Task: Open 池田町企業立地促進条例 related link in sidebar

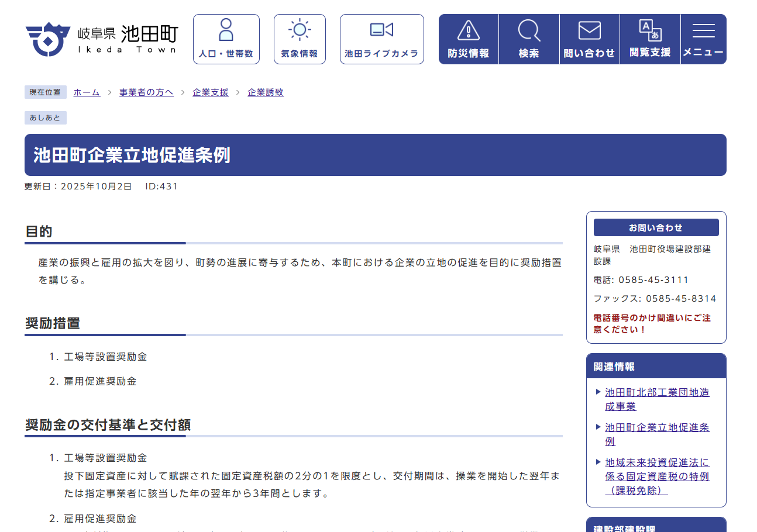Action: pyautogui.click(x=657, y=434)
